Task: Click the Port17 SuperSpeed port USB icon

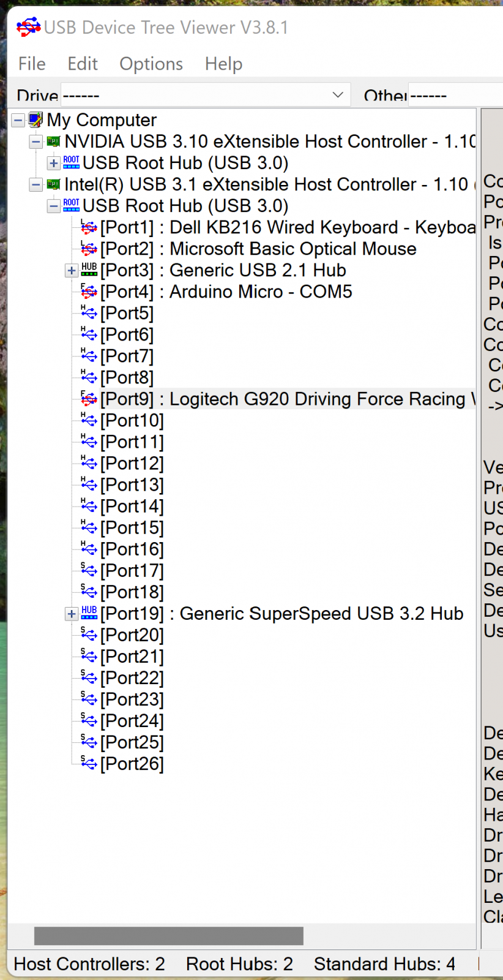Action: [x=89, y=570]
